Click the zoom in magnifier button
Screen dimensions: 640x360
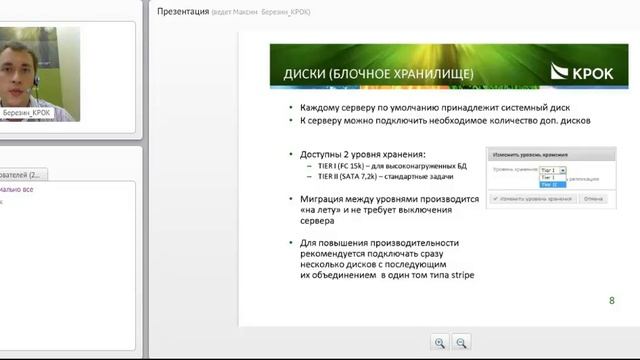pos(440,342)
